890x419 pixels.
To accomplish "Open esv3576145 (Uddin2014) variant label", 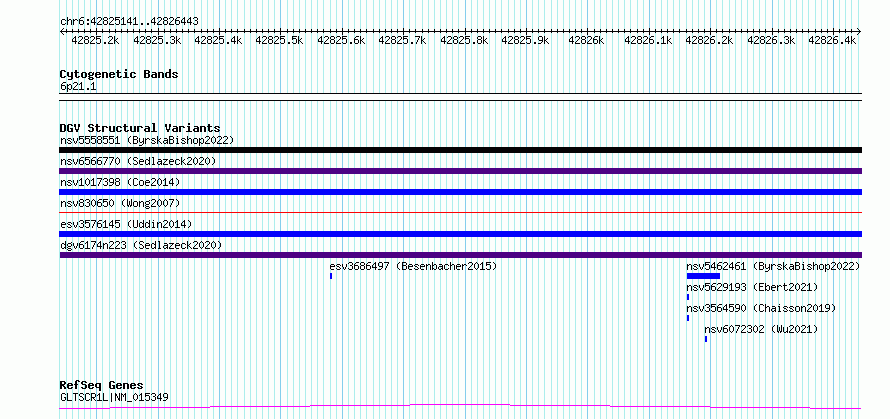I will pos(126,224).
